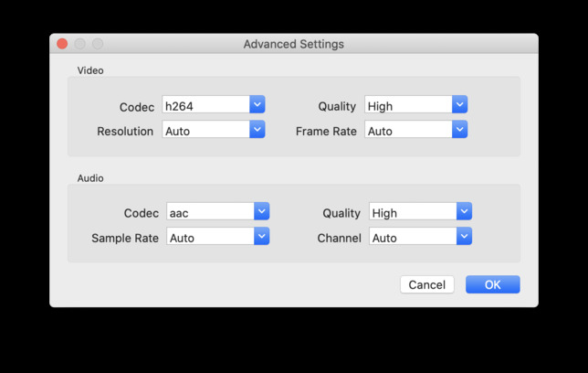This screenshot has width=588, height=373.
Task: Click the Frame Rate field showing Auto
Action: (x=408, y=131)
